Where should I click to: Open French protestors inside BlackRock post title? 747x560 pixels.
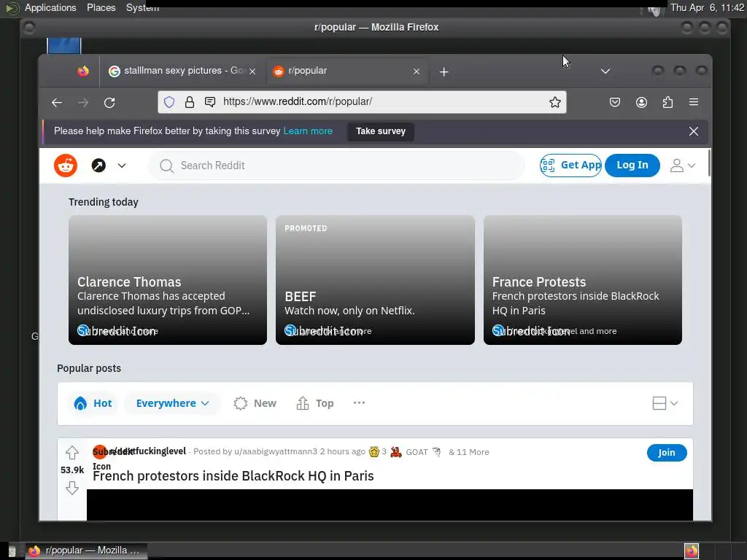[x=233, y=475]
